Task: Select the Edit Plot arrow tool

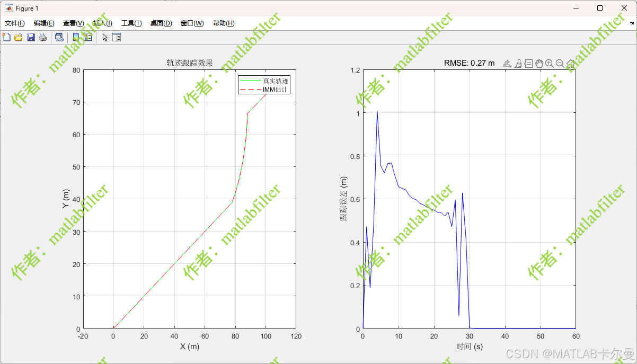Action: 105,37
